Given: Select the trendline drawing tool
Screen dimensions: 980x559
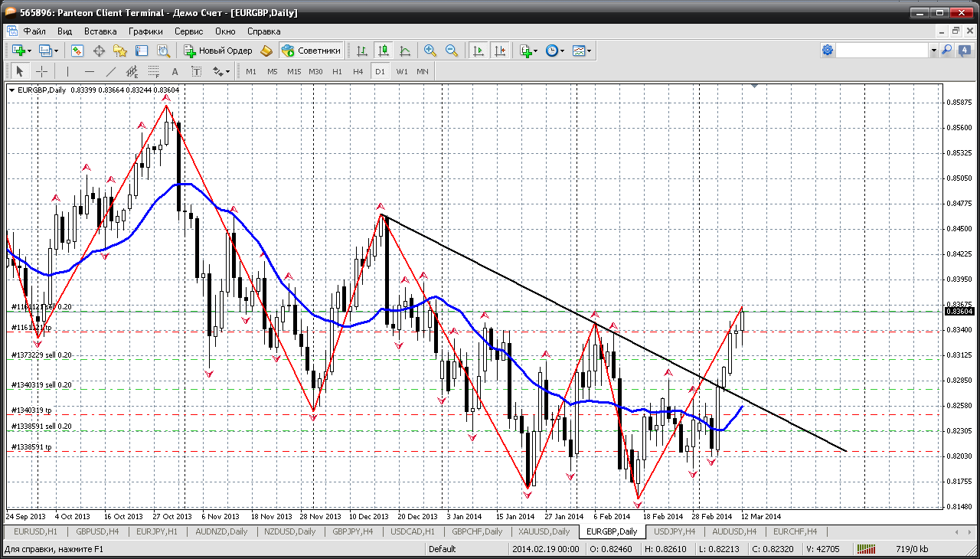Looking at the screenshot, I should pos(111,71).
